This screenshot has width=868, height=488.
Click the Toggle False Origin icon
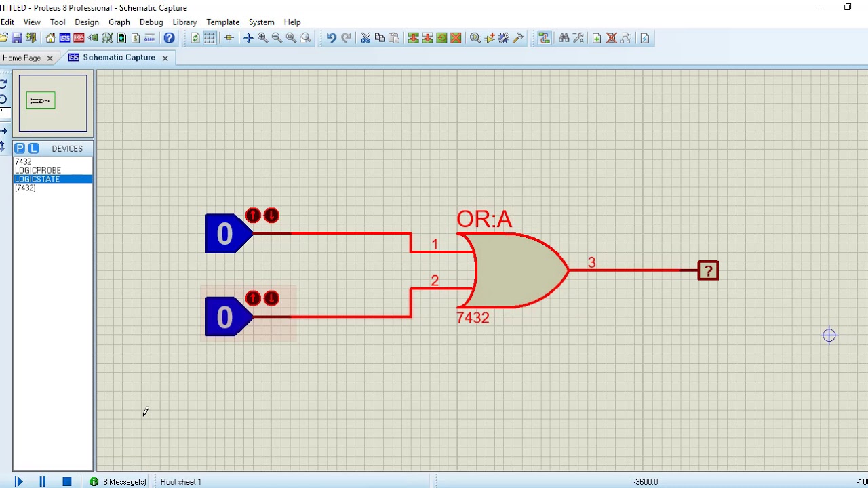click(x=229, y=38)
